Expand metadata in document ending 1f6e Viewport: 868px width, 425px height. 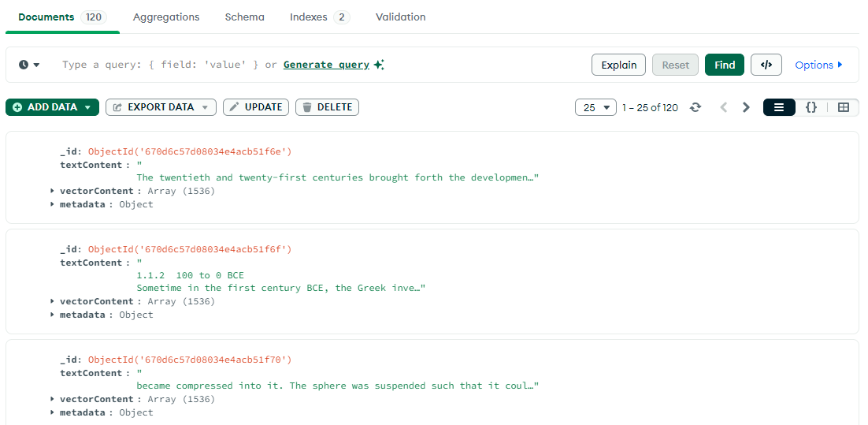53,204
